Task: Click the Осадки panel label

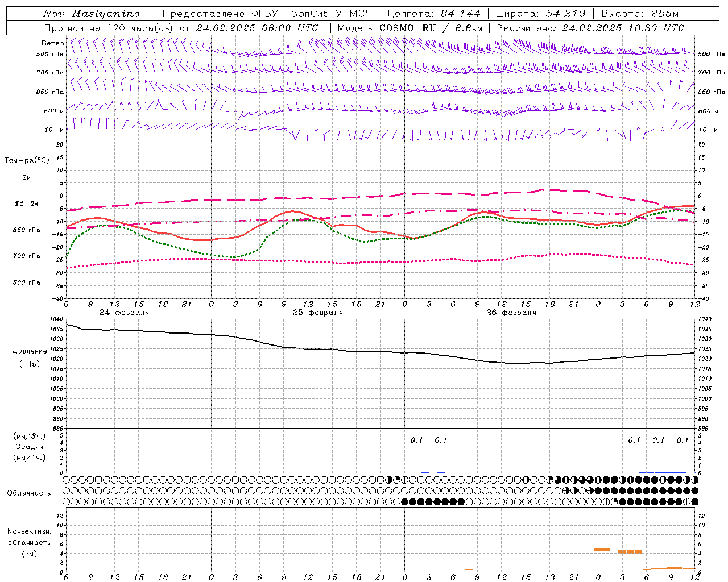Action: pos(30,447)
